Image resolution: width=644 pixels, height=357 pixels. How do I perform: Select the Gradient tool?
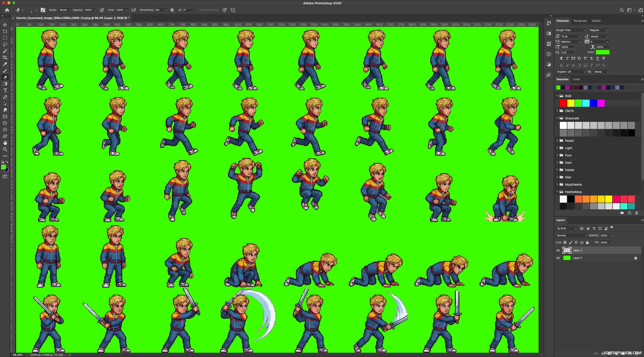[5, 84]
